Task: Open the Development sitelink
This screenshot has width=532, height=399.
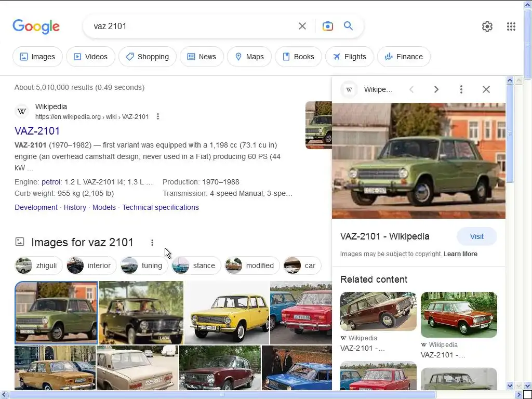Action: coord(36,207)
